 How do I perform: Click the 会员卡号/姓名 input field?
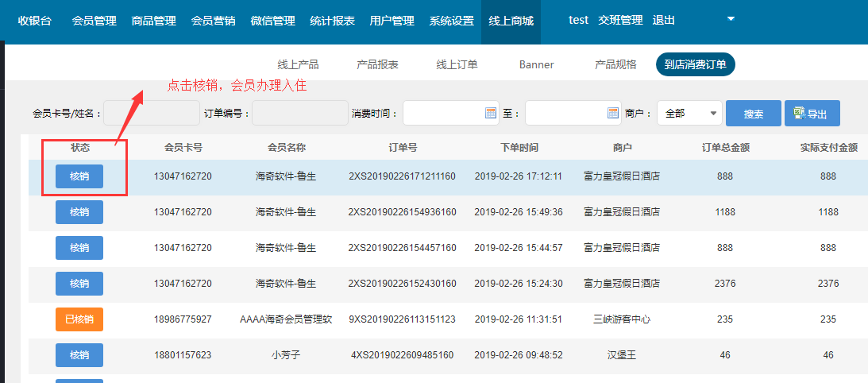[x=152, y=114]
